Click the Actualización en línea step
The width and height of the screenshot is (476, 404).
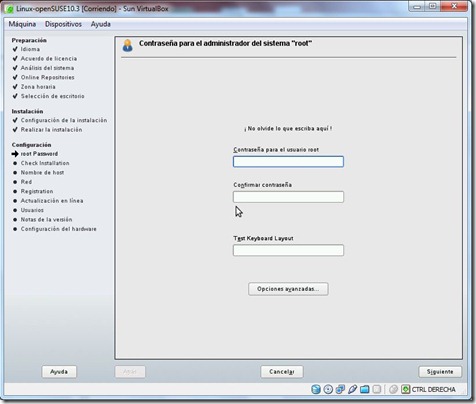click(x=52, y=201)
